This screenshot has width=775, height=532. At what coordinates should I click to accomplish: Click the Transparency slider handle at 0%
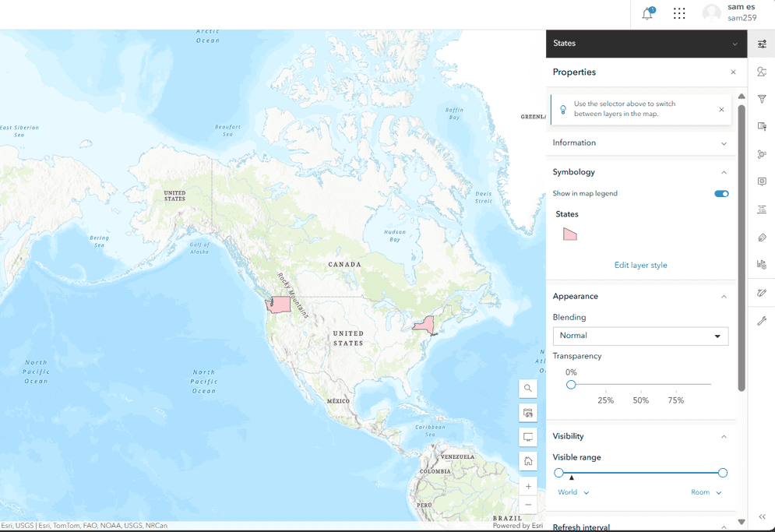coord(571,385)
